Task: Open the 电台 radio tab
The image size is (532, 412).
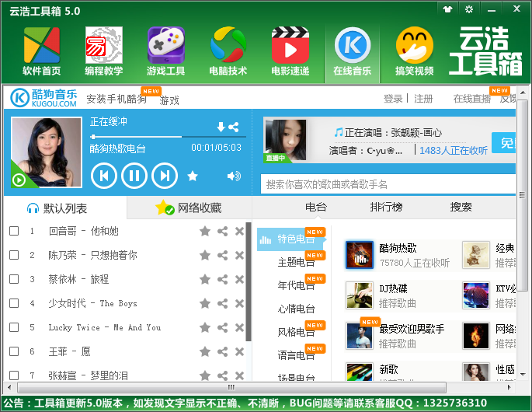Action: (316, 207)
